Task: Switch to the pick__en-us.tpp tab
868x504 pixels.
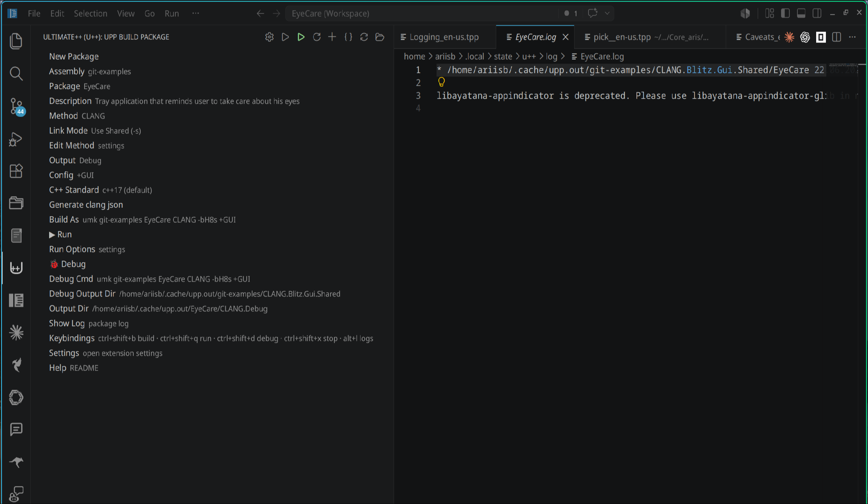Action: [650, 37]
